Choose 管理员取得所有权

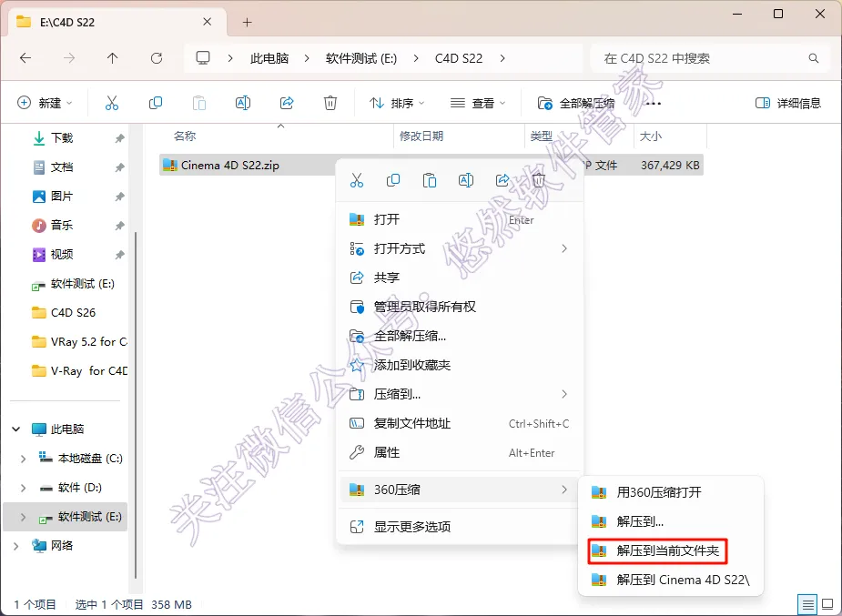click(460, 307)
